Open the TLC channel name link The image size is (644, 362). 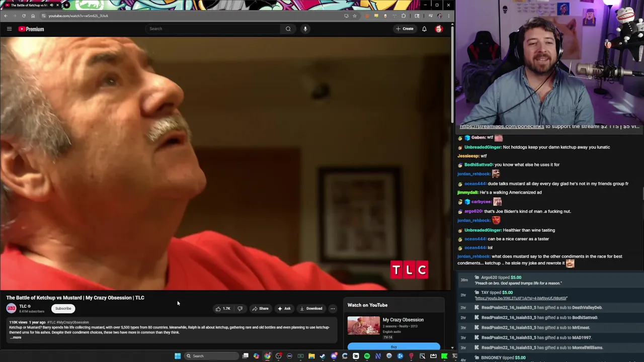coord(23,306)
